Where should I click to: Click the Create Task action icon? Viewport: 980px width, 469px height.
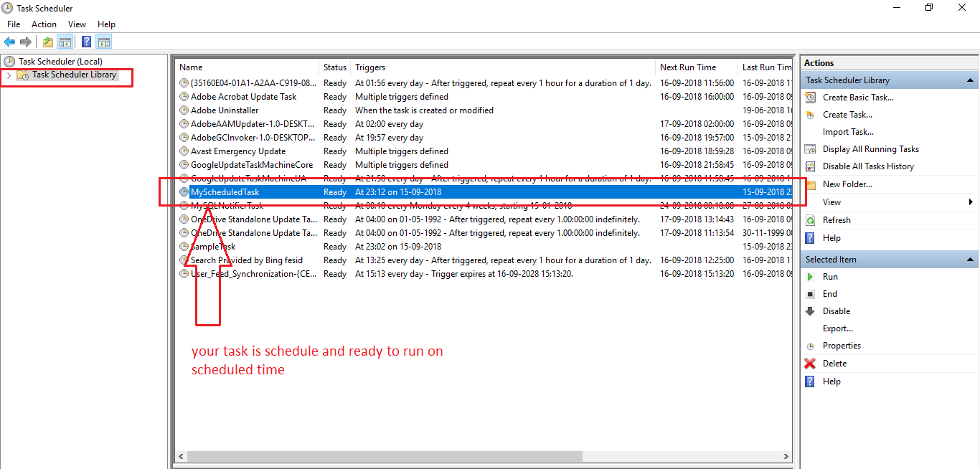point(811,114)
